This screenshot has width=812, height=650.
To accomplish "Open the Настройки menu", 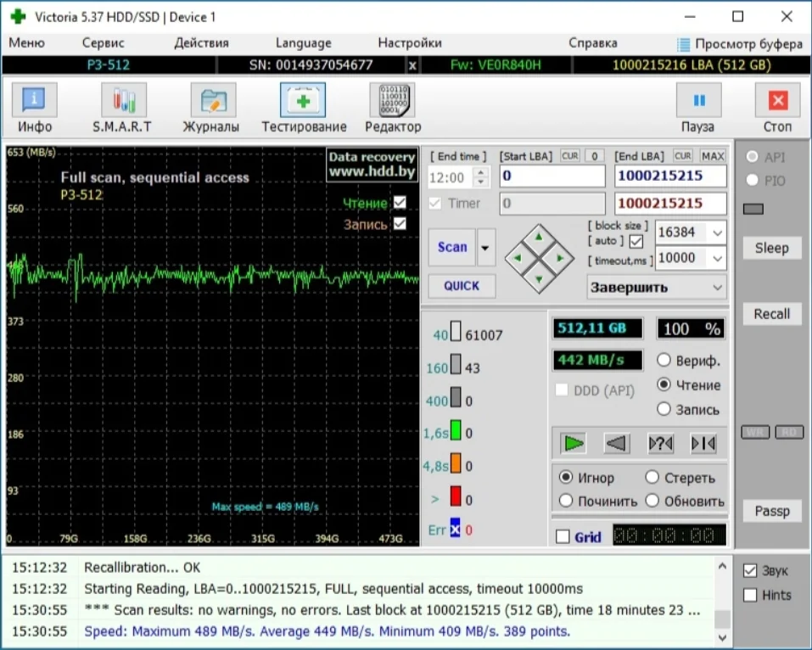I will coord(410,43).
